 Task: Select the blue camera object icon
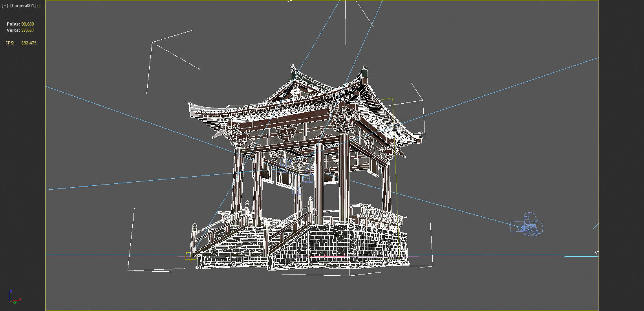click(527, 225)
